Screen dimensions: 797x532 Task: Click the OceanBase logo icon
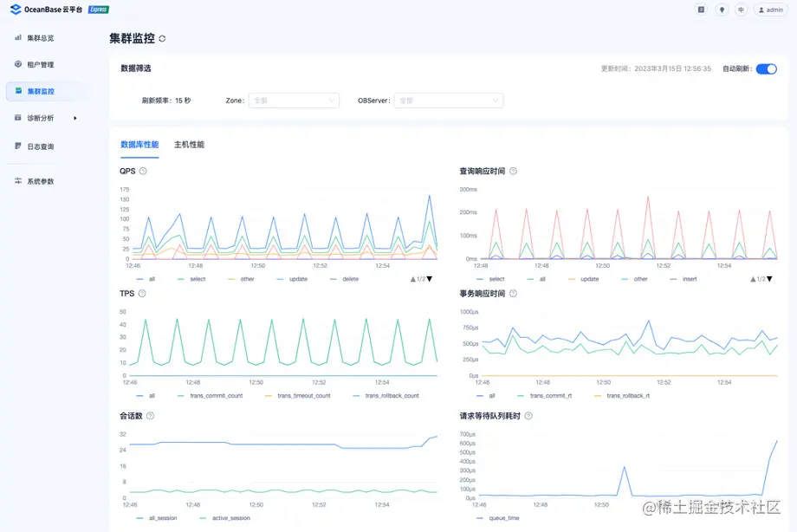click(16, 10)
